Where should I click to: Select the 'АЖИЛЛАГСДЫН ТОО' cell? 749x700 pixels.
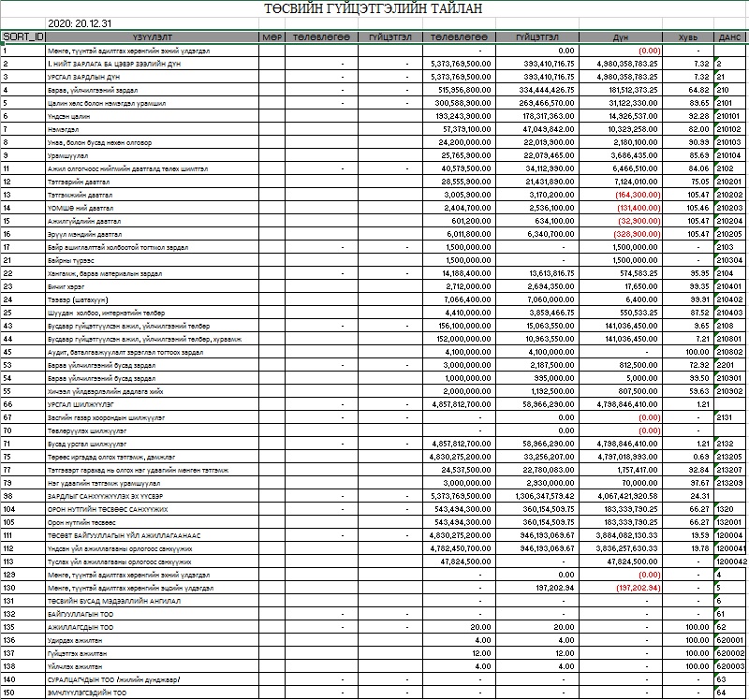[81, 627]
